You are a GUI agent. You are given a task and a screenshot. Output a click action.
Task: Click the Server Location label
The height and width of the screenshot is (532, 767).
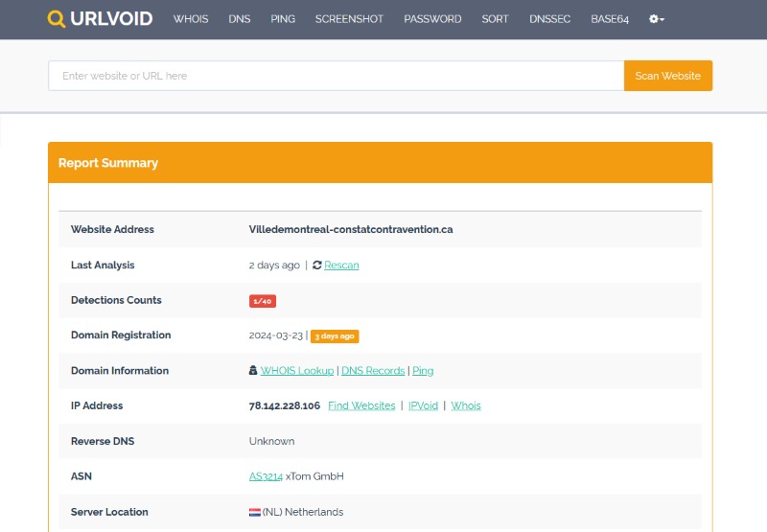click(x=109, y=512)
